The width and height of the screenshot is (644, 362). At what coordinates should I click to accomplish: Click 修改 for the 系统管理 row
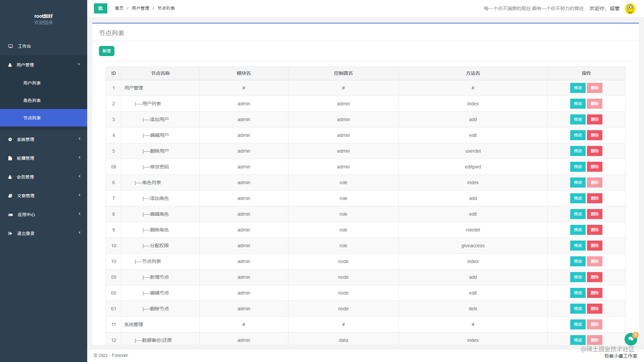[578, 324]
